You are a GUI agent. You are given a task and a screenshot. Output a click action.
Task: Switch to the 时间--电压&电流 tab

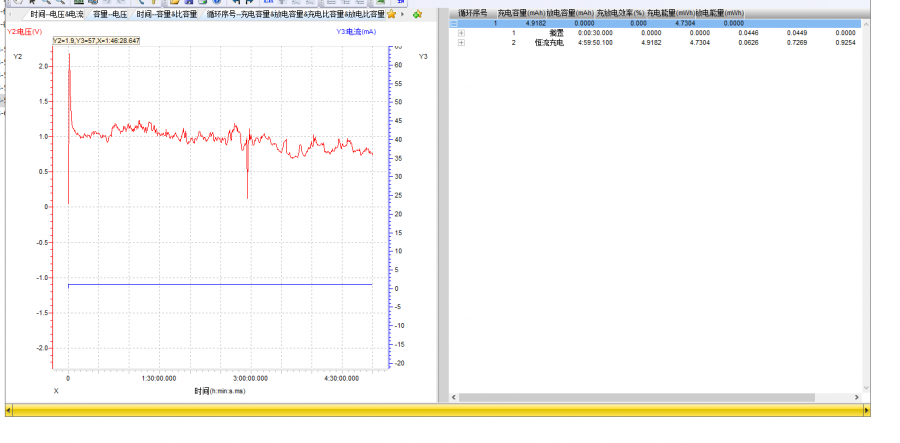coord(57,15)
